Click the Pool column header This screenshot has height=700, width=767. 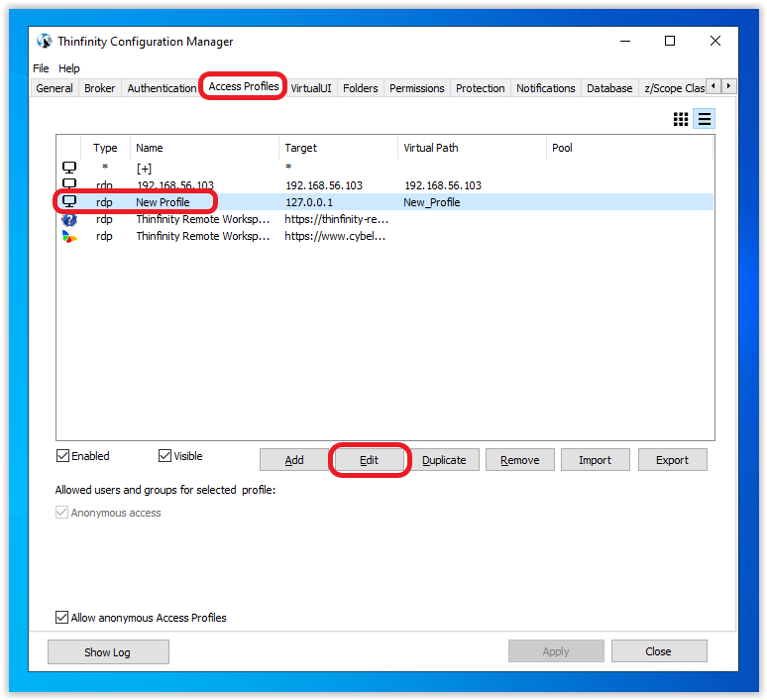(629, 148)
